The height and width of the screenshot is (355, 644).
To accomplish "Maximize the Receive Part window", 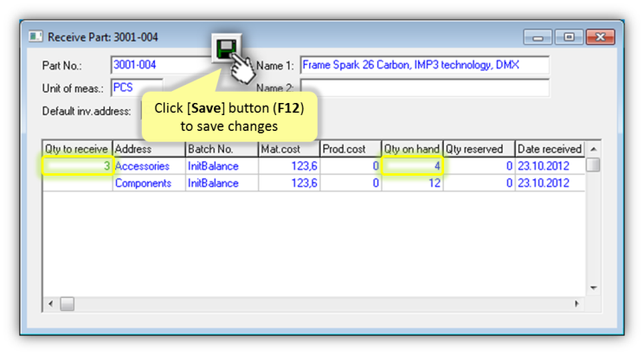I will pos(569,37).
